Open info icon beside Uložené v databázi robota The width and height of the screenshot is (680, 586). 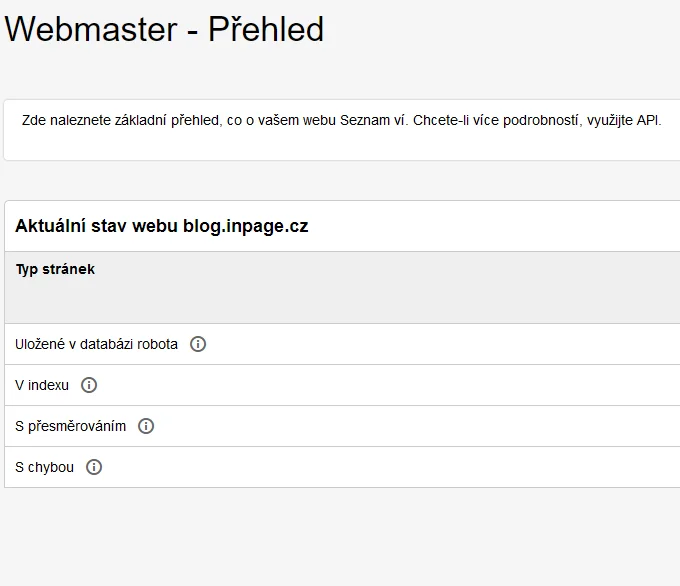pos(198,344)
